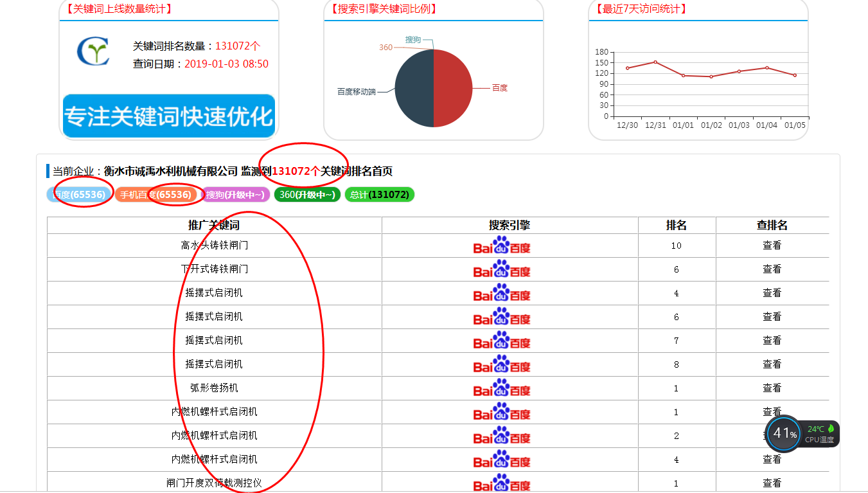Image resolution: width=868 pixels, height=493 pixels.
Task: Click Baidu logo in 高水头铸铁闸门 row
Action: click(x=502, y=246)
